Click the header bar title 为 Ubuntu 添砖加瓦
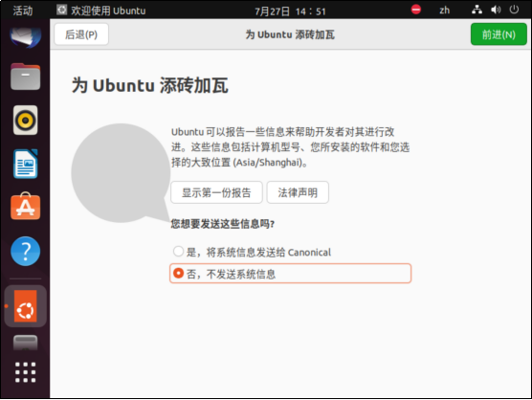Screen dimensions: 532x400 point(291,34)
